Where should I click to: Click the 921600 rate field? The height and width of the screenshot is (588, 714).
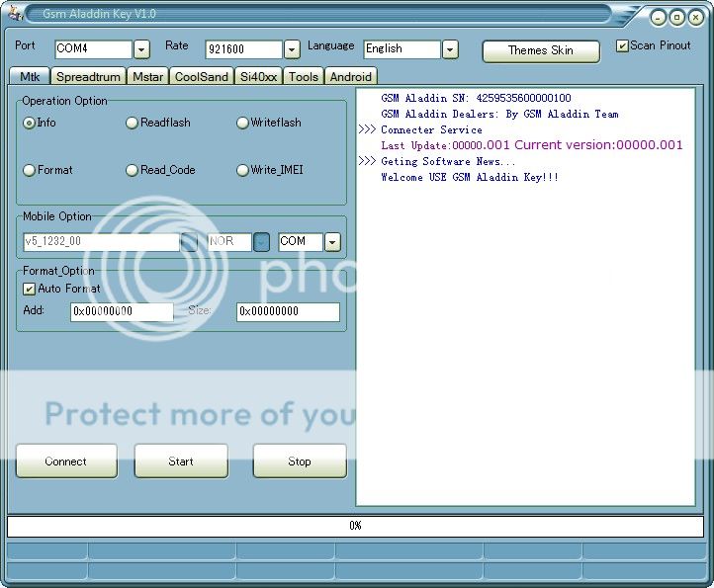point(244,49)
